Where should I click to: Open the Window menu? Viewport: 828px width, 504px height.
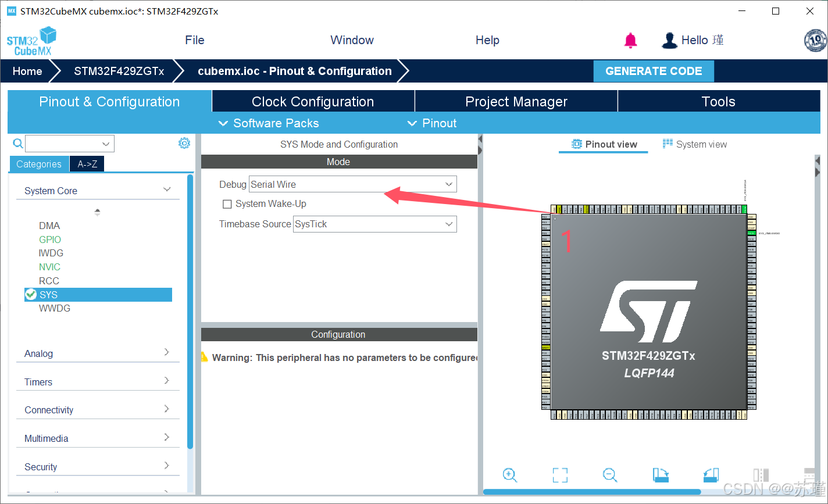[352, 40]
